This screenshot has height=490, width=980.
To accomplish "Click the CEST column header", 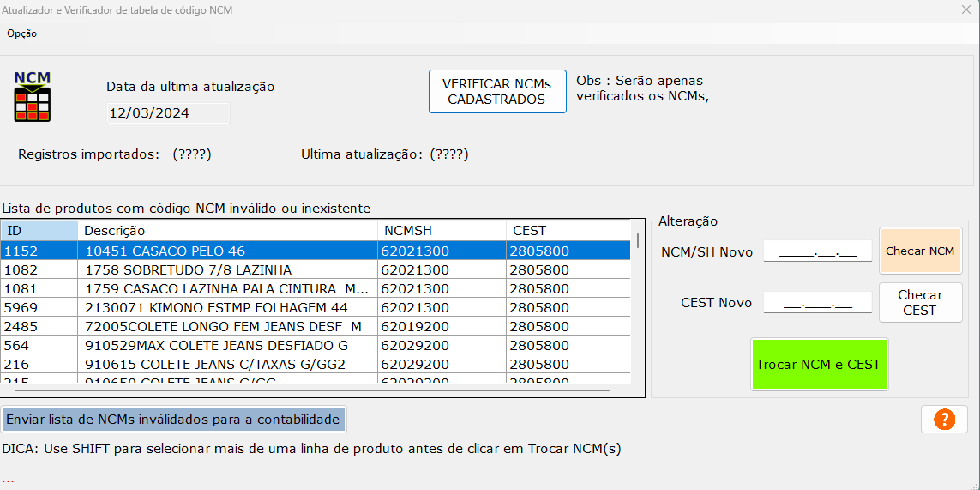I will [x=568, y=231].
